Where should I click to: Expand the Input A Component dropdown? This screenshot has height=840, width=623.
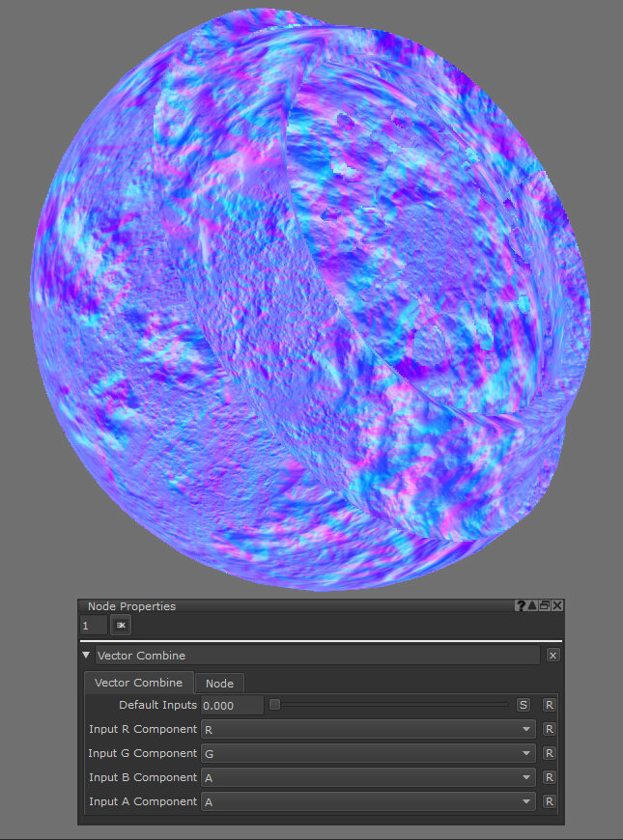point(367,801)
